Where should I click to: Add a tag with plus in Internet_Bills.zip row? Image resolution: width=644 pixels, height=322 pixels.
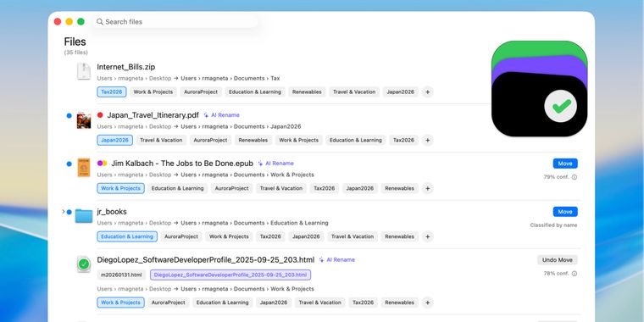pos(428,92)
